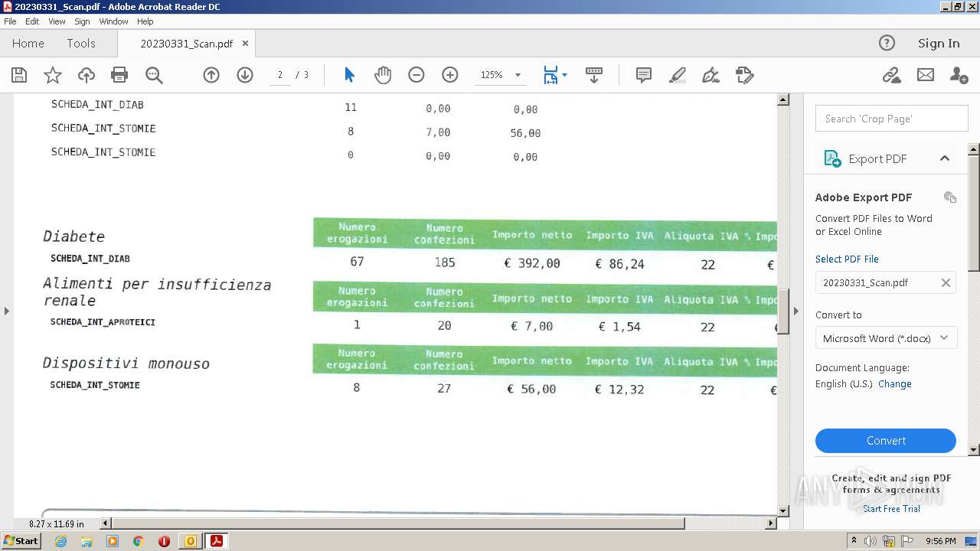The width and height of the screenshot is (980, 551).
Task: Click the Sign In link
Action: 939,44
